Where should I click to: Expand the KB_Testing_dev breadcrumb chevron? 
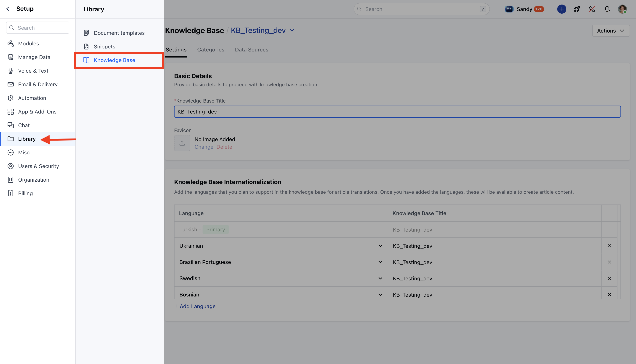(x=292, y=30)
